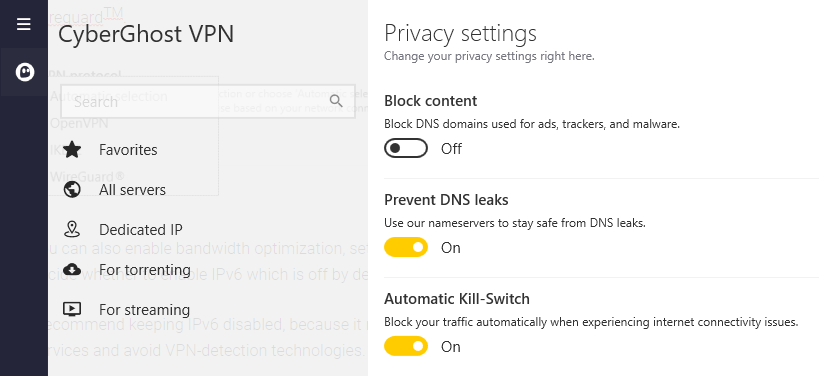Screen dimensions: 819x376
Task: Open the Dedicated IP section
Action: pos(141,230)
